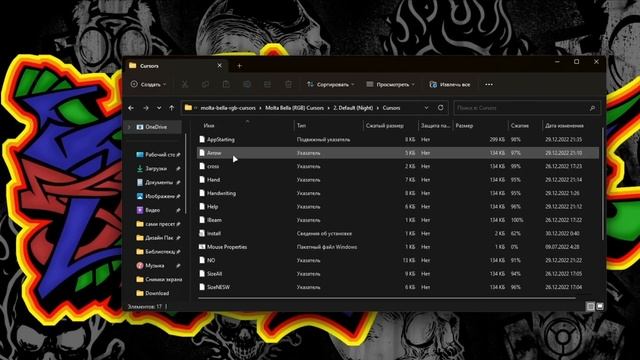The height and width of the screenshot is (360, 640).
Task: Sort by Сжатый размер column header
Action: click(x=385, y=126)
